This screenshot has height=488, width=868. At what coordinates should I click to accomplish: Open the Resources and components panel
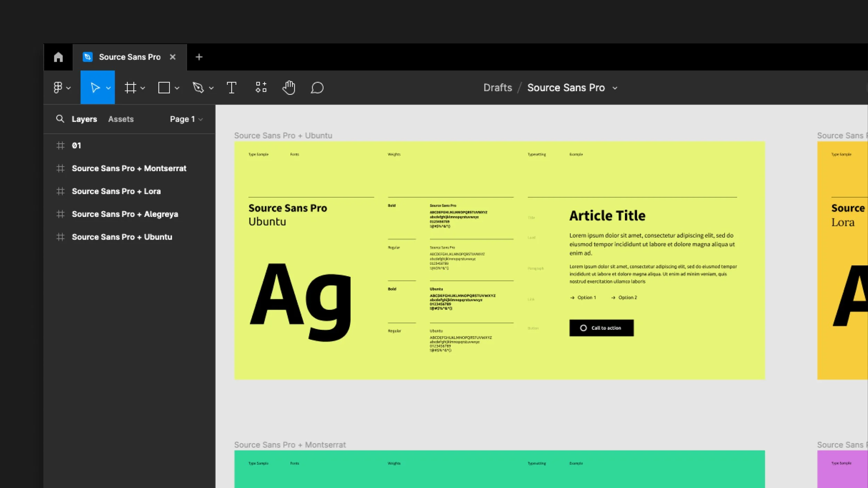tap(261, 87)
